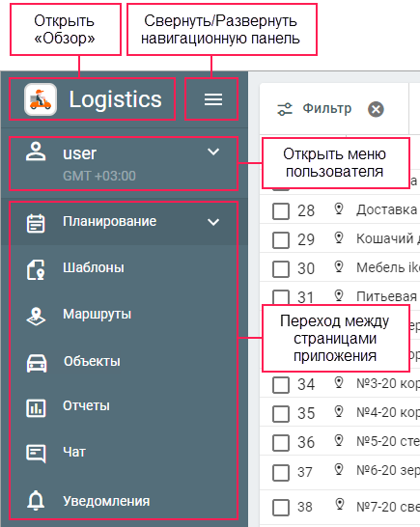Click the Шаблоны template icon
The width and height of the screenshot is (420, 527).
coord(36,269)
